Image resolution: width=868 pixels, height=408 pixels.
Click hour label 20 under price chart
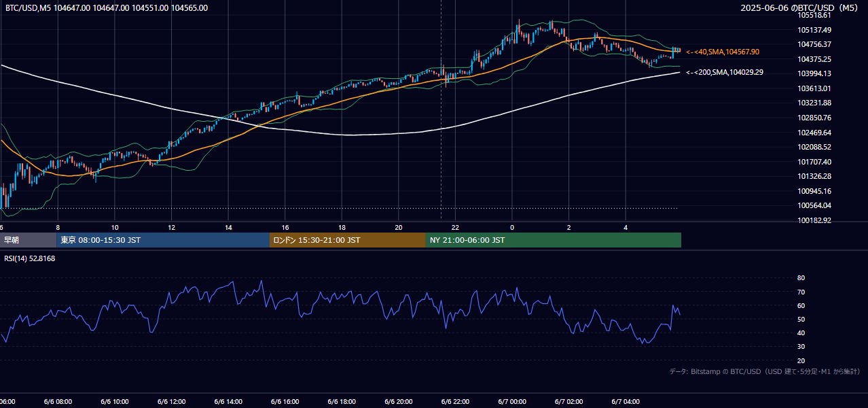coord(399,227)
